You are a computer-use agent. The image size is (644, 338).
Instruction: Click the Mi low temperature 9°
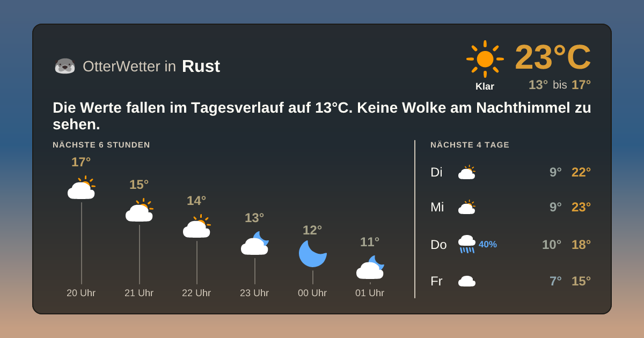[555, 207]
